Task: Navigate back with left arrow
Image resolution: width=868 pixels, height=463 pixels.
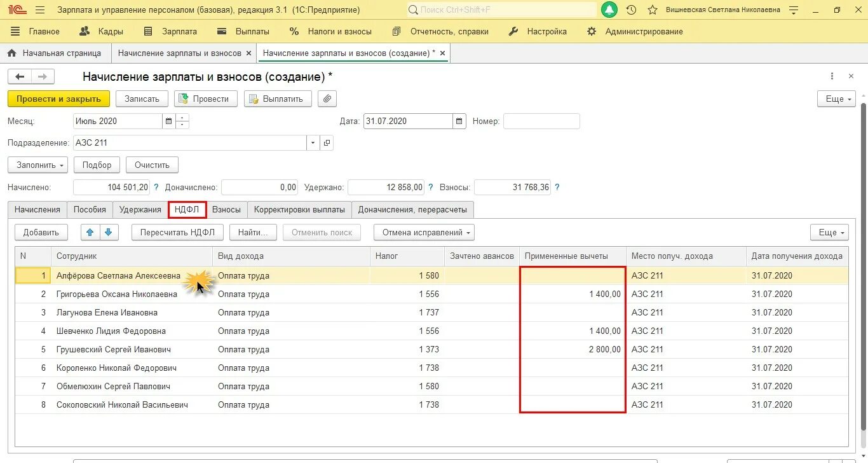Action: click(20, 77)
